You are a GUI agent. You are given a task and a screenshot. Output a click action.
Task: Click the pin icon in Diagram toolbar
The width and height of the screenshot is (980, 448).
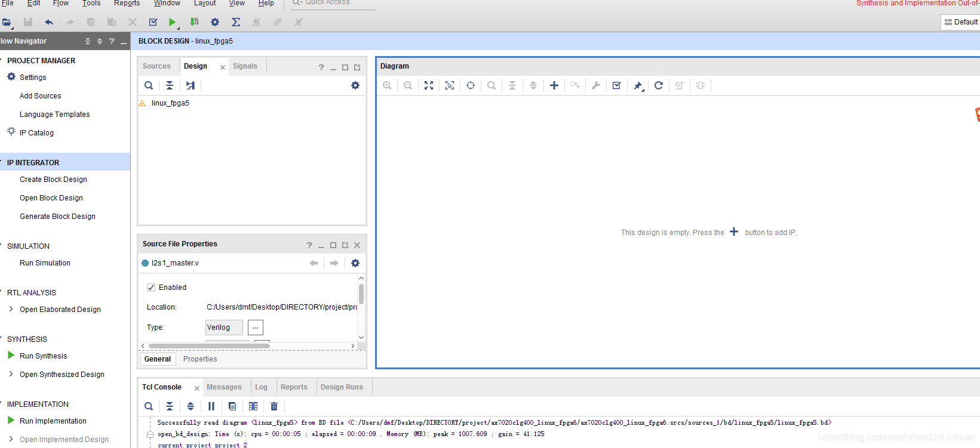pos(638,85)
